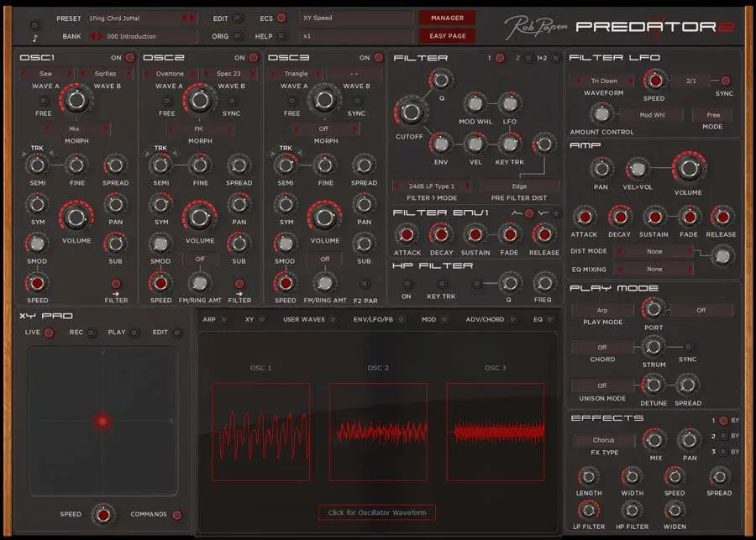Click the OSC1 morph knob
Screen dimensions: 756x540
pyautogui.click(x=76, y=100)
